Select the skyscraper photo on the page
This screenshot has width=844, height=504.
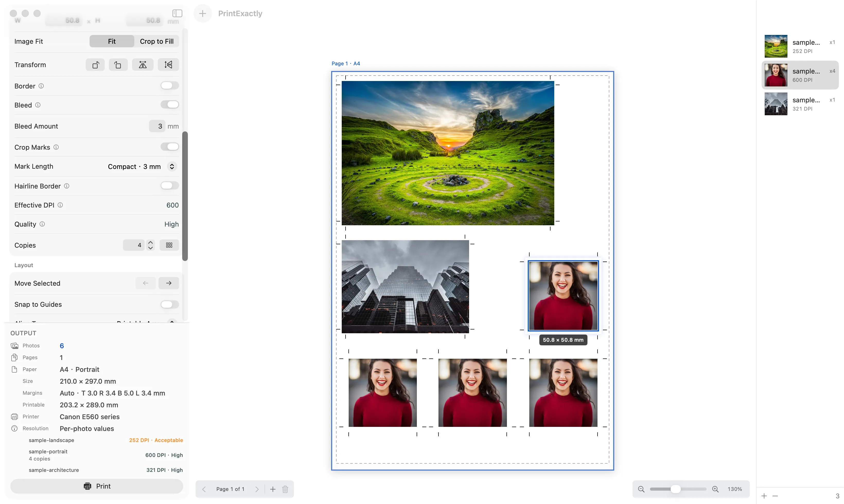(405, 286)
